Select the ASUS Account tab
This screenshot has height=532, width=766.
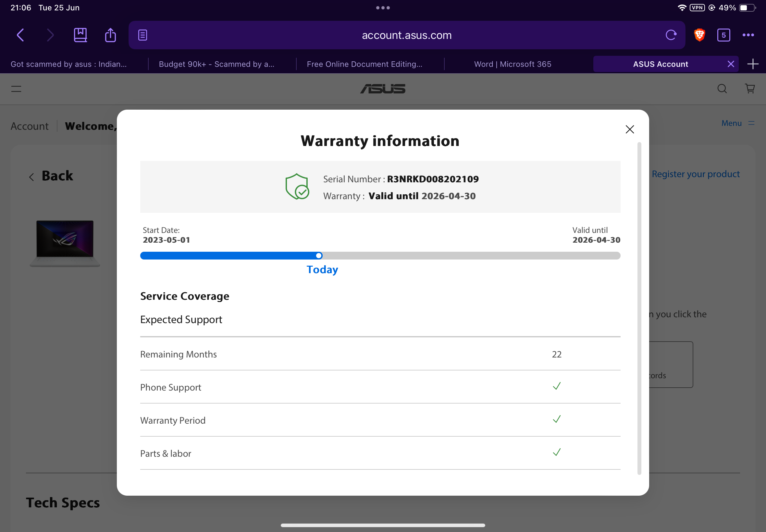point(660,64)
